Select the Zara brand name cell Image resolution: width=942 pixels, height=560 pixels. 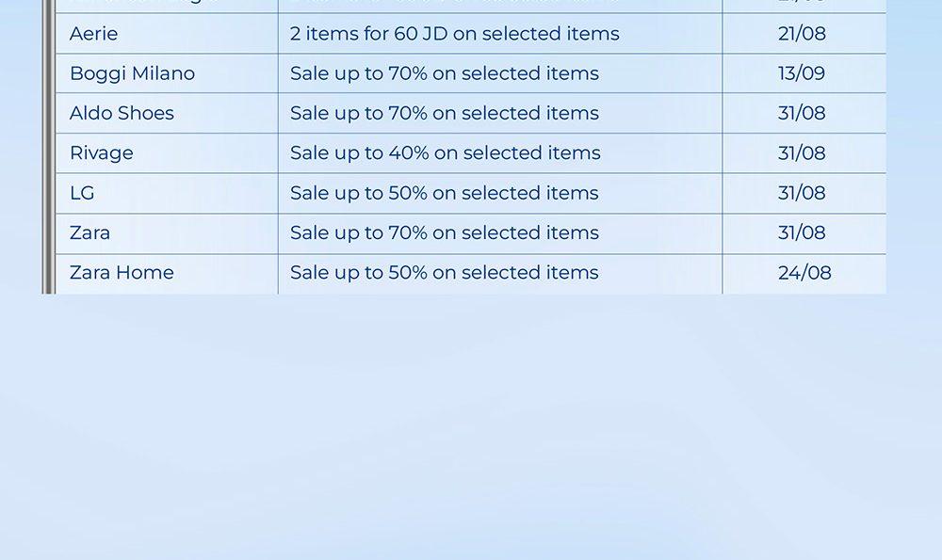pos(90,232)
